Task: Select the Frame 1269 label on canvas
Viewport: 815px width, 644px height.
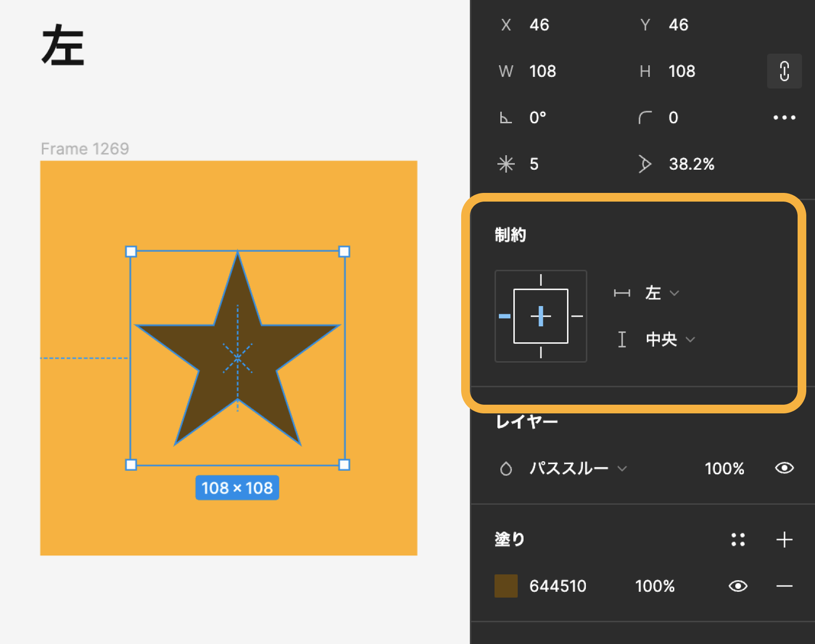Action: (x=85, y=149)
